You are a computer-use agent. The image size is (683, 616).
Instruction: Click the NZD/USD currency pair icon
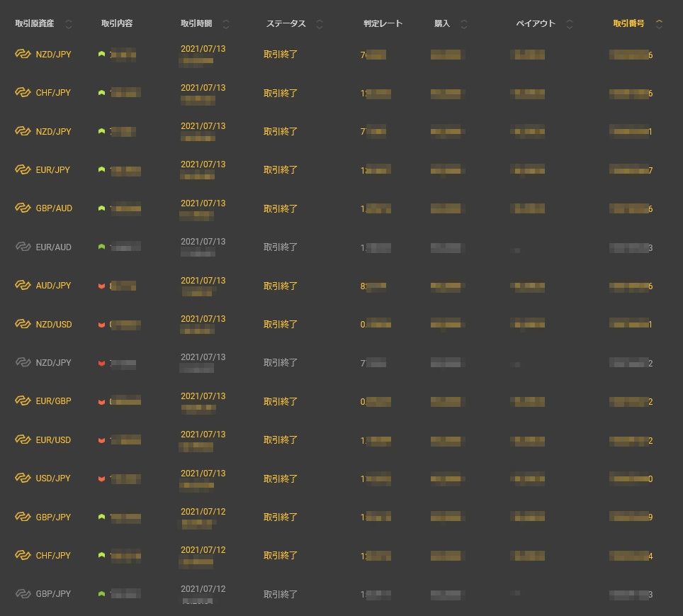point(23,325)
